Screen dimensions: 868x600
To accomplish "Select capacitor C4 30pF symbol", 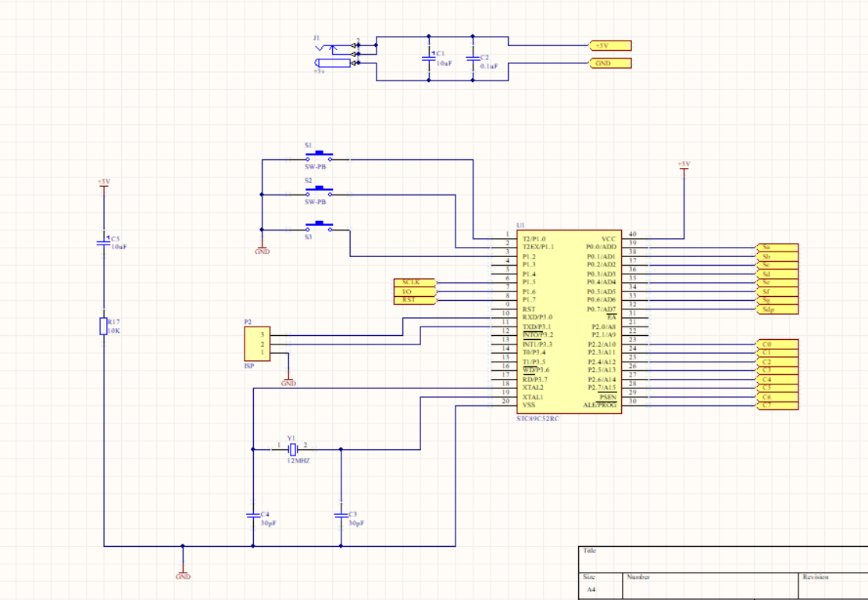I will pos(253,516).
